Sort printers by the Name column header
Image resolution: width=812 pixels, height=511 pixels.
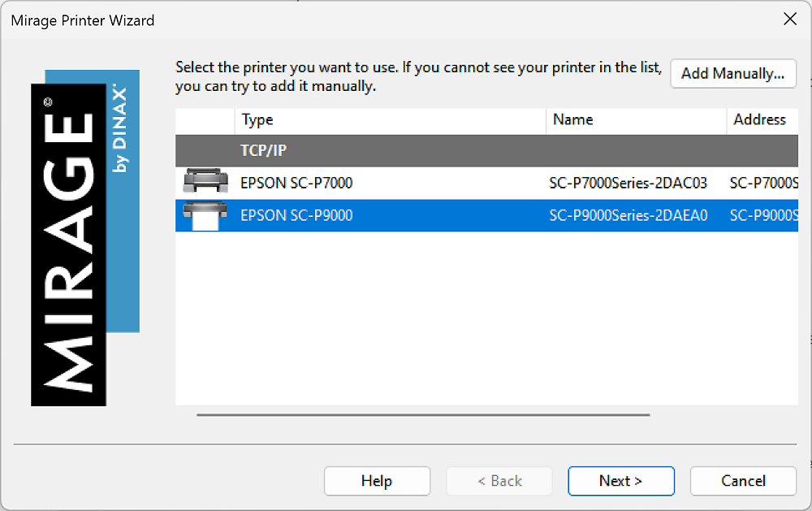tap(636, 120)
